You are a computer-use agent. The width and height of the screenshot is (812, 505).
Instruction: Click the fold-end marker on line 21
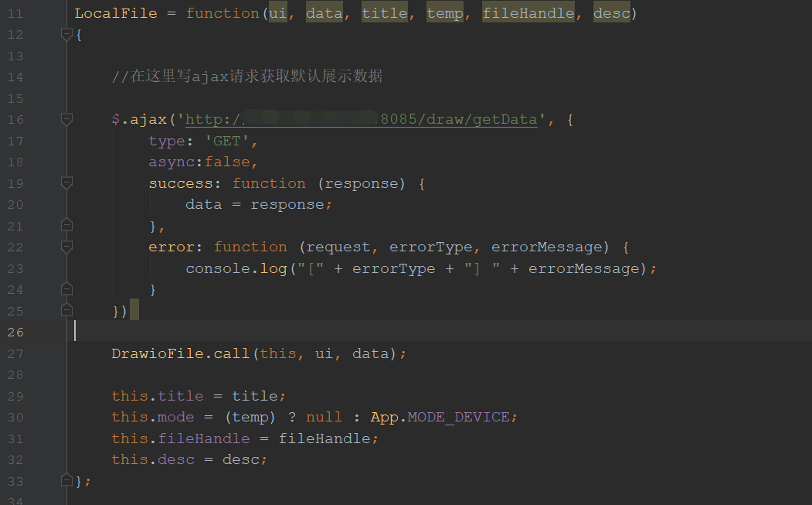(x=66, y=224)
